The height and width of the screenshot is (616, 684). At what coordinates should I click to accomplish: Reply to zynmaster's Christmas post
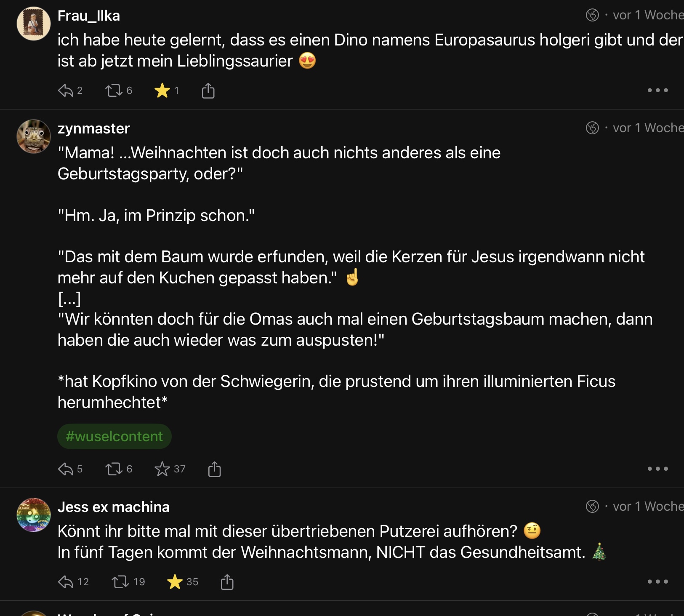(66, 469)
